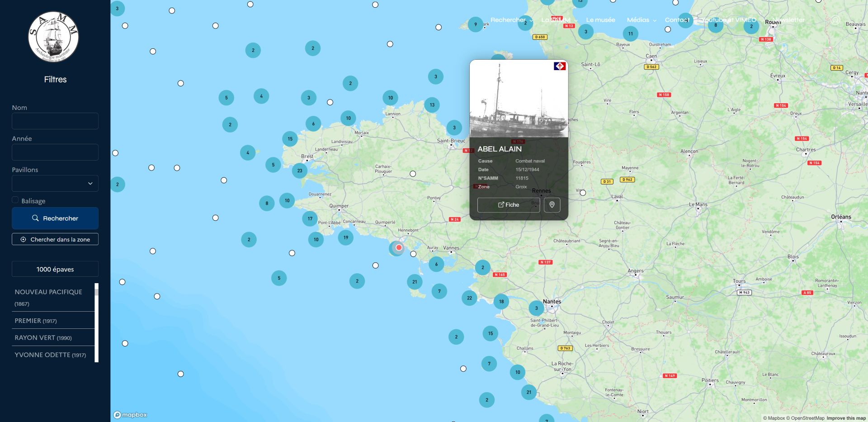Enable the Balisage checkbox
Screen dimensions: 868x422
click(15, 200)
